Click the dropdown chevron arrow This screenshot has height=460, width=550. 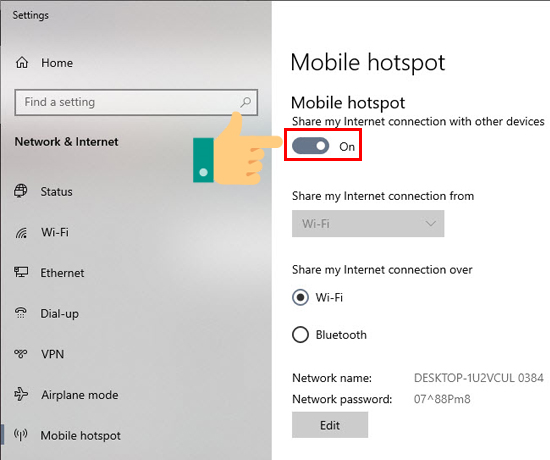[430, 224]
